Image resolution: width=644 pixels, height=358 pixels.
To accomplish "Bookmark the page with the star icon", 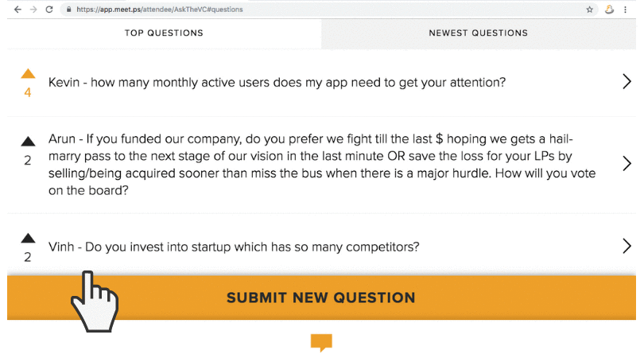I will [x=590, y=10].
